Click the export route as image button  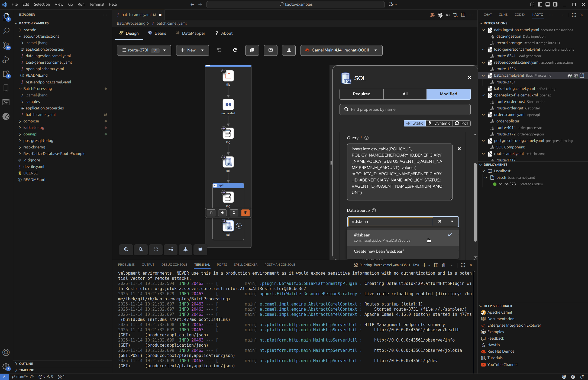(270, 50)
